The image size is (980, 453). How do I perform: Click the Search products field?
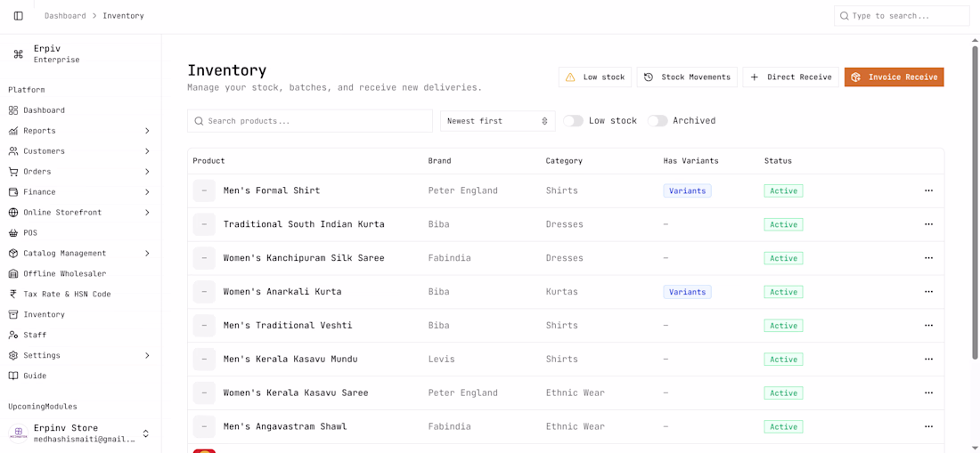pos(309,121)
